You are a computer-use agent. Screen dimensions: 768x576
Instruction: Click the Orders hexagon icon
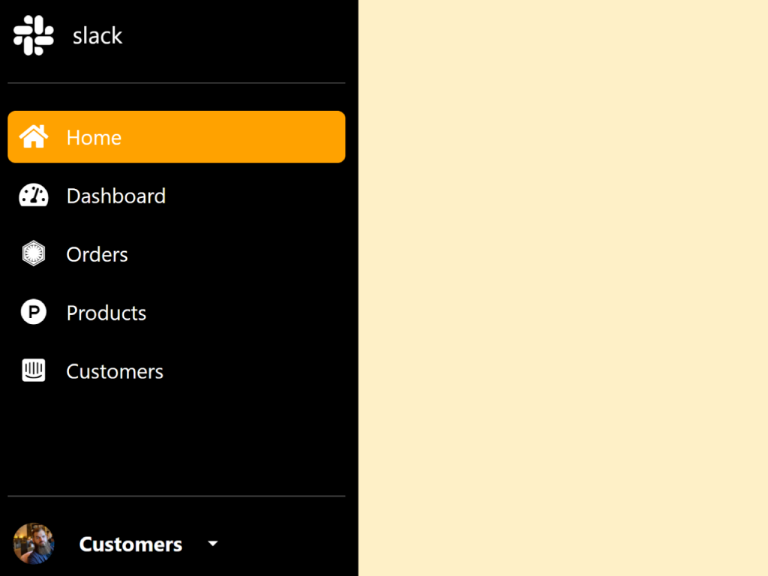pyautogui.click(x=33, y=254)
